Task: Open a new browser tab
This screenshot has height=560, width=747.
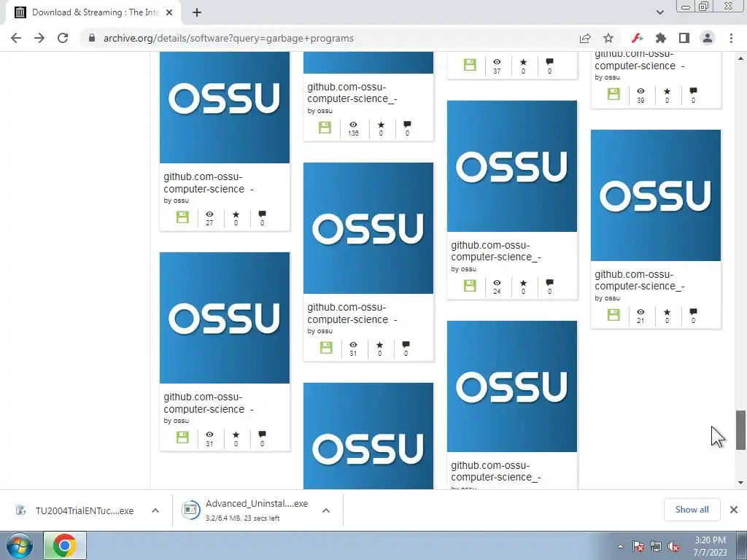Action: [197, 12]
